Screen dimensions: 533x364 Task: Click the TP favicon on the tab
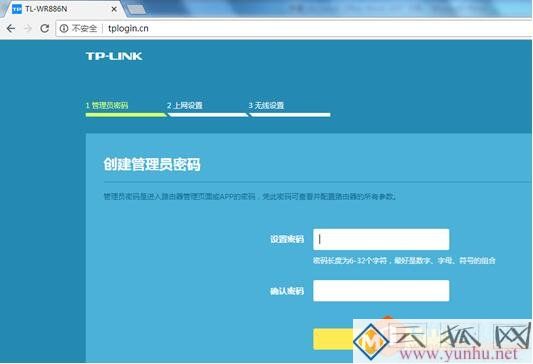tap(17, 9)
